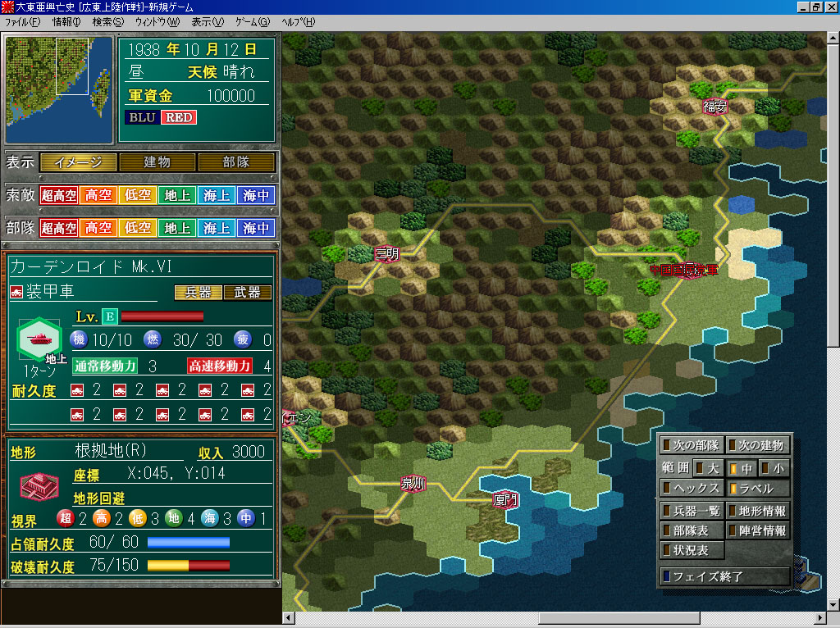Open the 状況表 table
The width and height of the screenshot is (840, 628).
(x=692, y=550)
